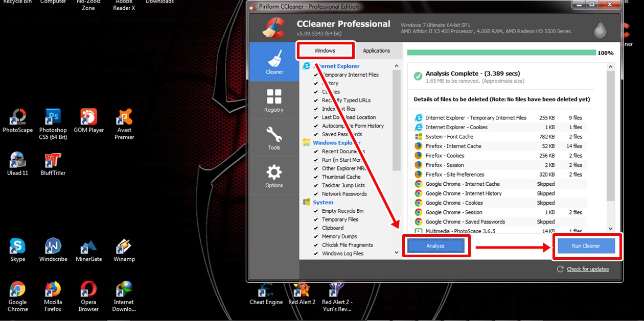Toggle Windows Log Files checkbox
The height and width of the screenshot is (321, 644).
pos(316,253)
